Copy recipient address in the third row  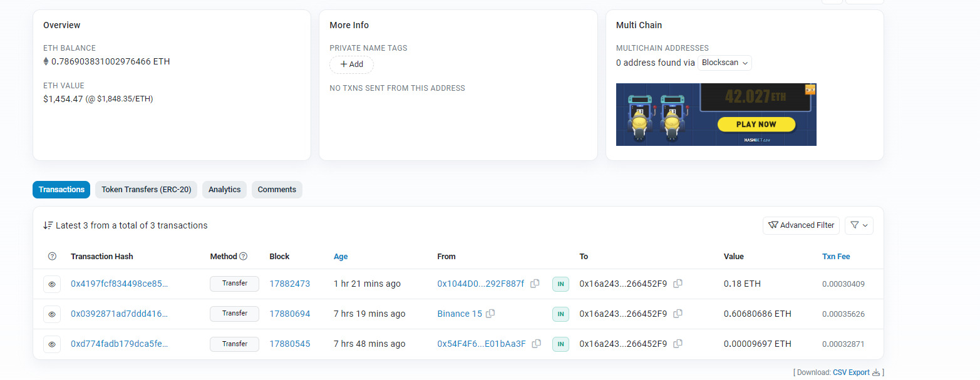pyautogui.click(x=678, y=344)
